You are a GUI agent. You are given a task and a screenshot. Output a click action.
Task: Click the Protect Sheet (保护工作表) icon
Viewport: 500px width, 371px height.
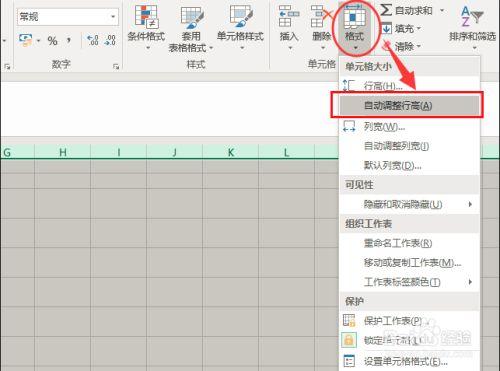coord(349,320)
